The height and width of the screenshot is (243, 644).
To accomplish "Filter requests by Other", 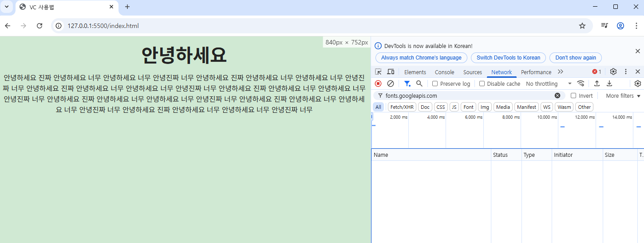I will coord(585,107).
